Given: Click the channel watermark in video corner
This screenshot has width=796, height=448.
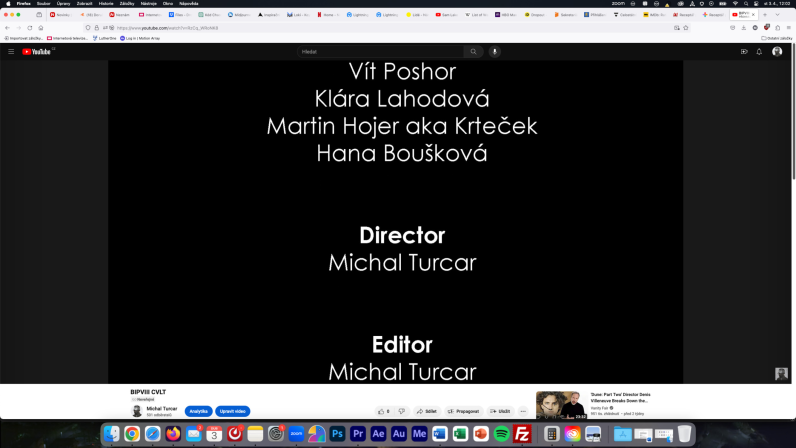Looking at the screenshot, I should (x=781, y=374).
